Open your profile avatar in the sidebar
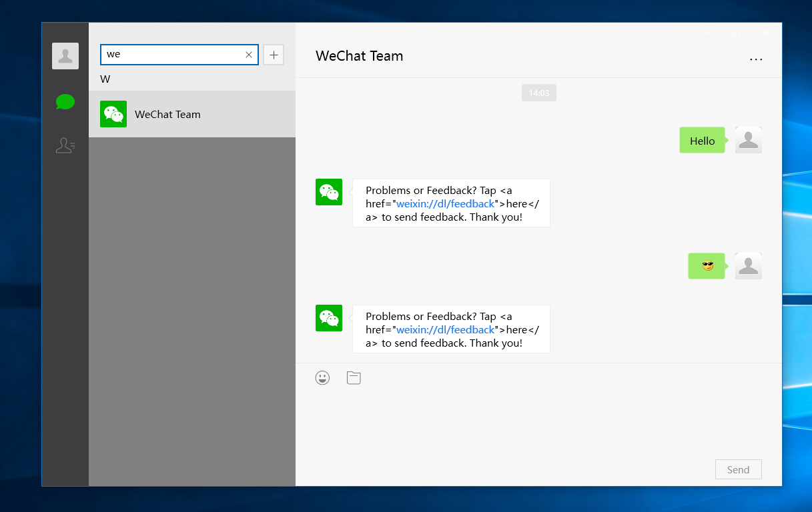The height and width of the screenshot is (512, 812). pyautogui.click(x=65, y=56)
